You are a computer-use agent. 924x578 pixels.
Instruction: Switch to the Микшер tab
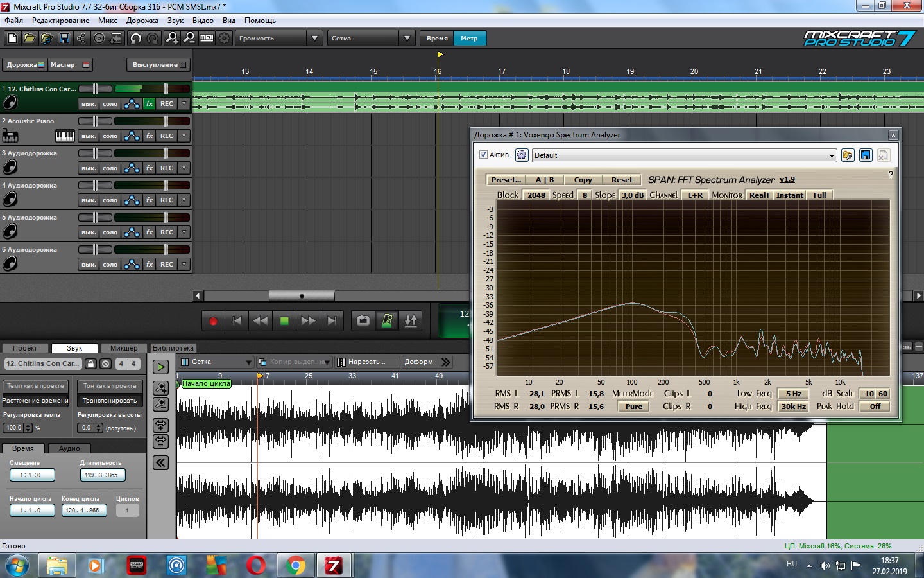click(124, 348)
